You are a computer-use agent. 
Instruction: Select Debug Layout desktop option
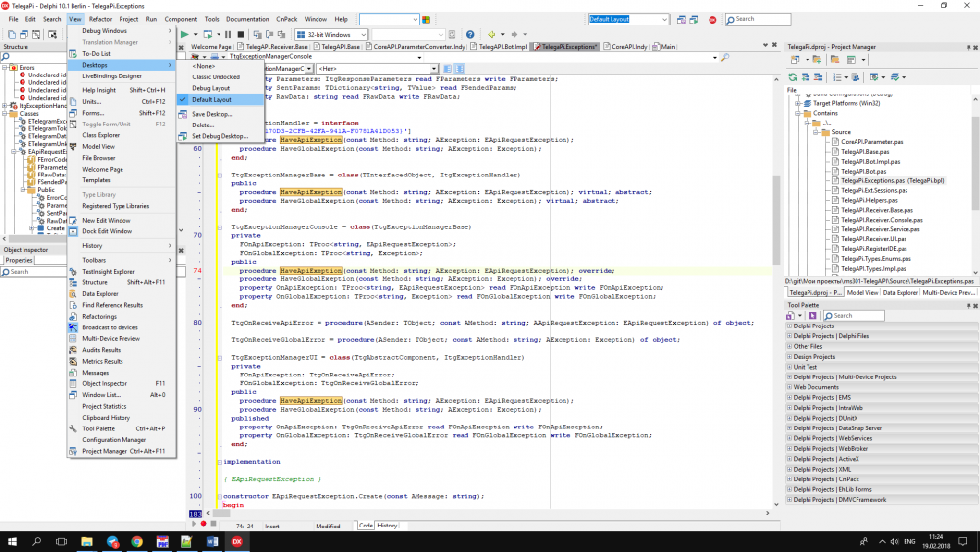point(220,88)
